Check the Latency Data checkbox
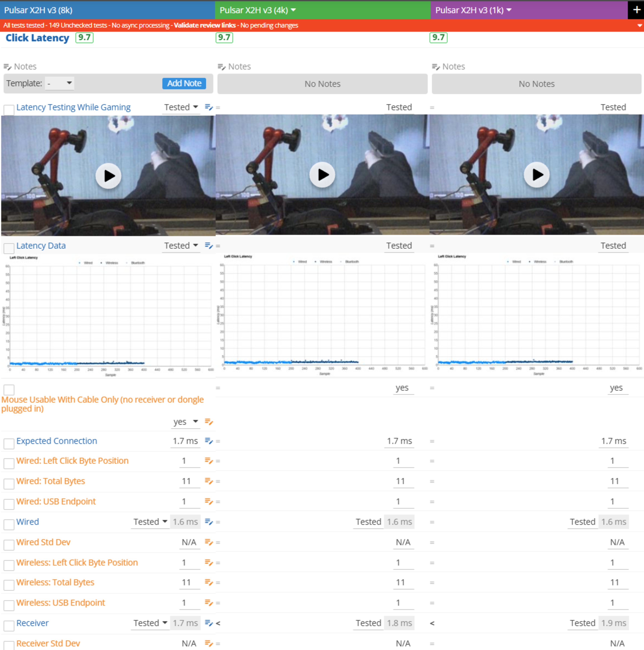The image size is (644, 650). (x=9, y=249)
